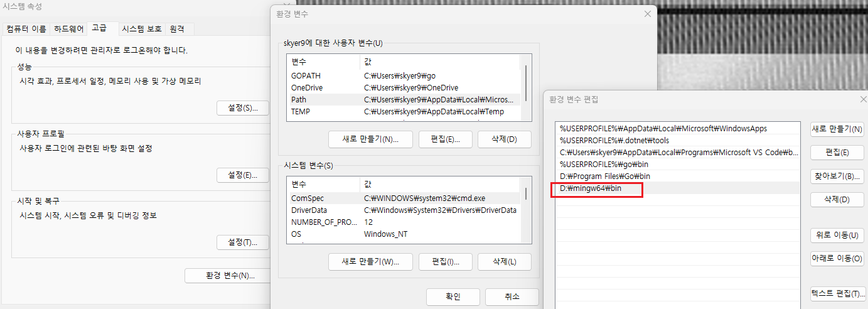Click 새로 만들기(W) for system variables

pos(370,261)
